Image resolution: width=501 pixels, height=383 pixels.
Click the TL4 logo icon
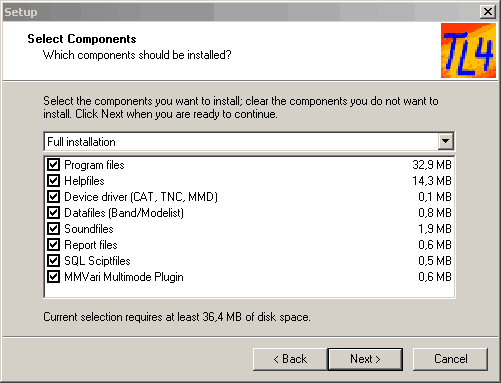tap(468, 51)
